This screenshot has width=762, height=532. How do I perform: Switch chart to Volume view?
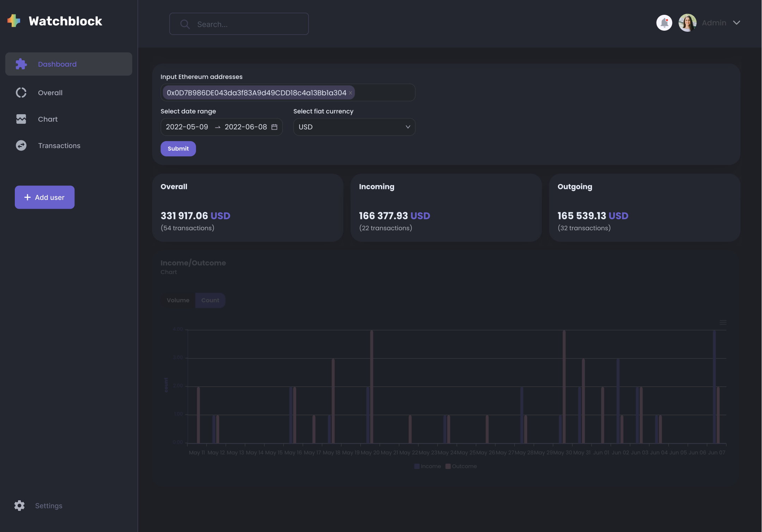[x=178, y=300]
